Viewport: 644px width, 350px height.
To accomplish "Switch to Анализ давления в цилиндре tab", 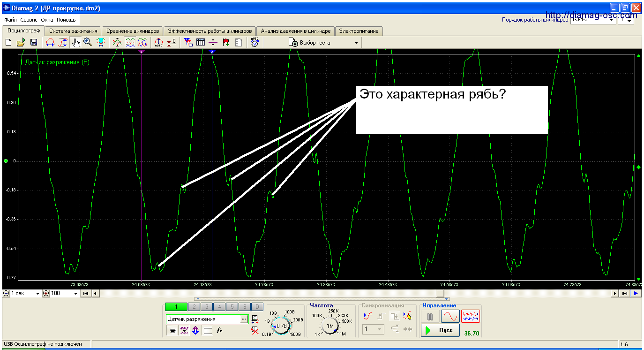I will pos(295,31).
